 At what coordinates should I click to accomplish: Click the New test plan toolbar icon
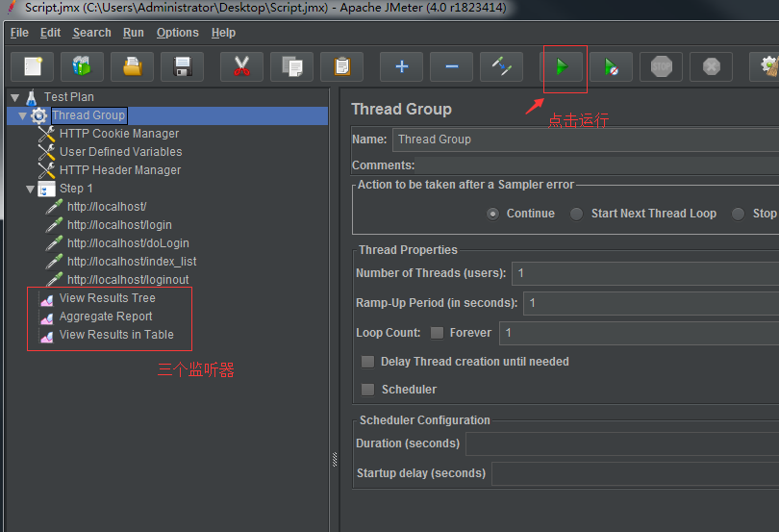(33, 66)
